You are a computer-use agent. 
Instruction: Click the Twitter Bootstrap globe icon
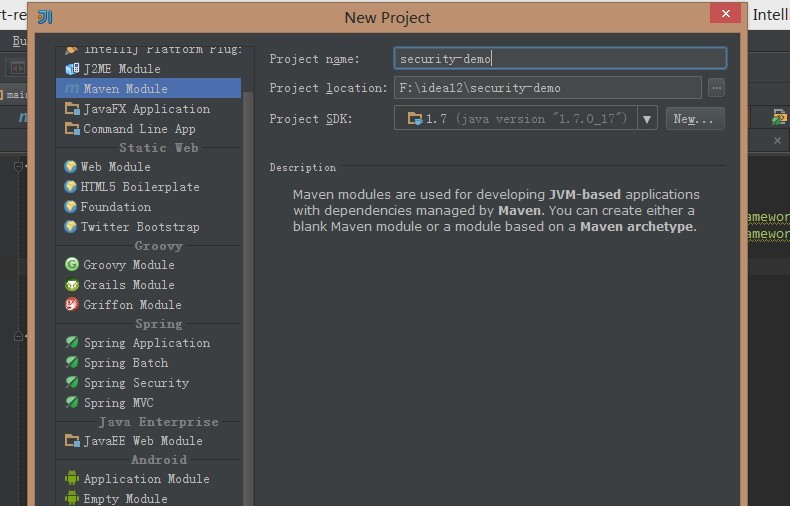[71, 227]
